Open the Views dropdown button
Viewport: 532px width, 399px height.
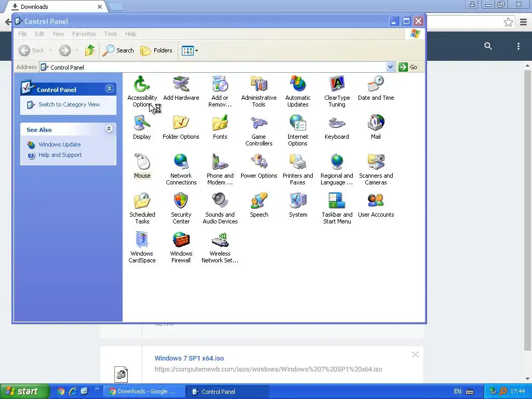click(x=190, y=50)
